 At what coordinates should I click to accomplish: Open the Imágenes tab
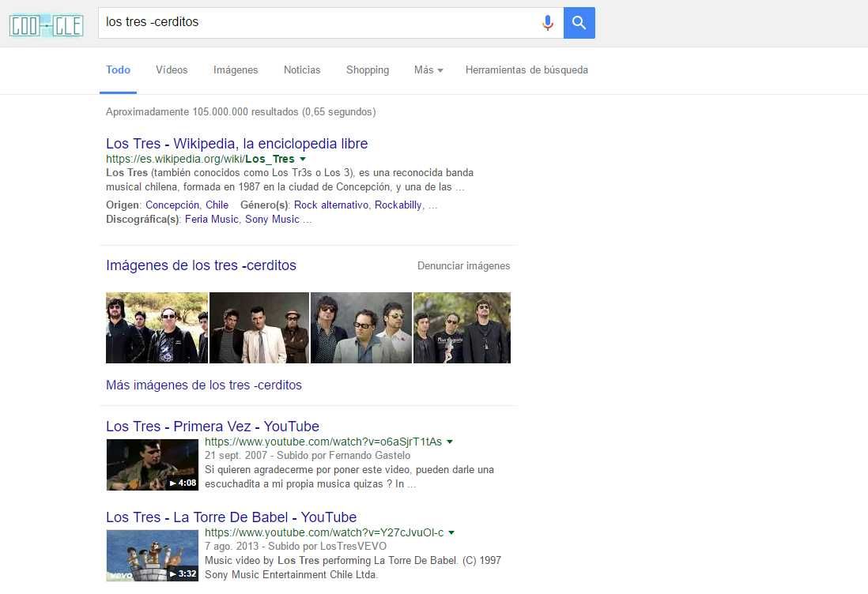[x=236, y=70]
